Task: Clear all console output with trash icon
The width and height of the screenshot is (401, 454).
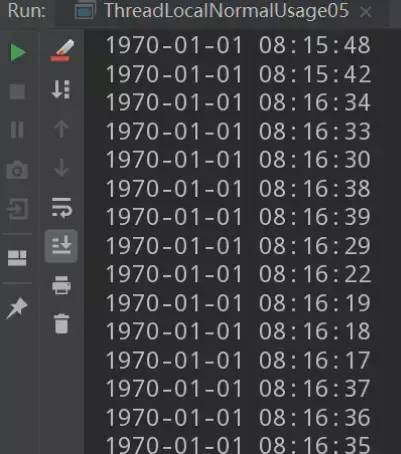Action: pos(61,323)
